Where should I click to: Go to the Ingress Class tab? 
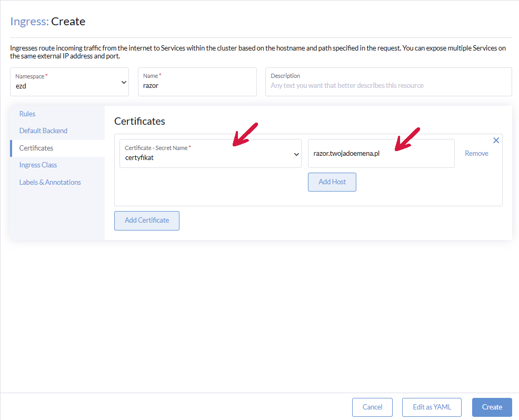point(38,165)
